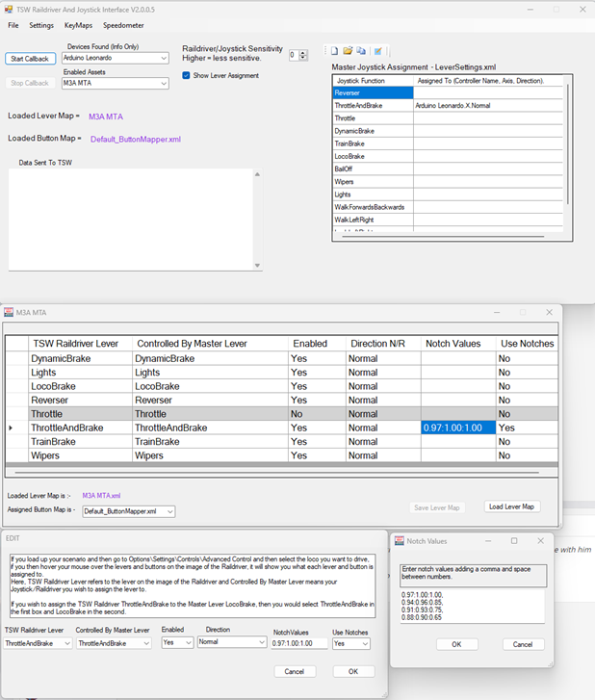Click the row selector arrow beside ThrottleAndBrake

tap(11, 428)
